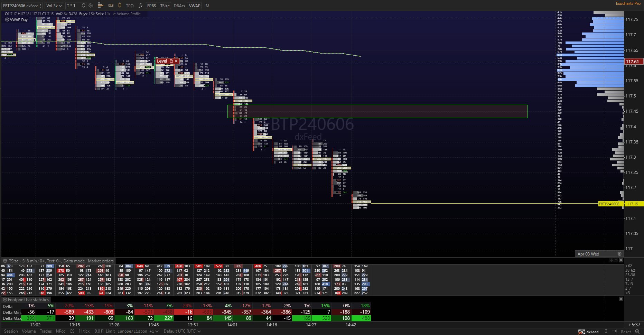The width and height of the screenshot is (644, 335).
Task: Select the candlestick chart type icon
Action: tap(120, 6)
